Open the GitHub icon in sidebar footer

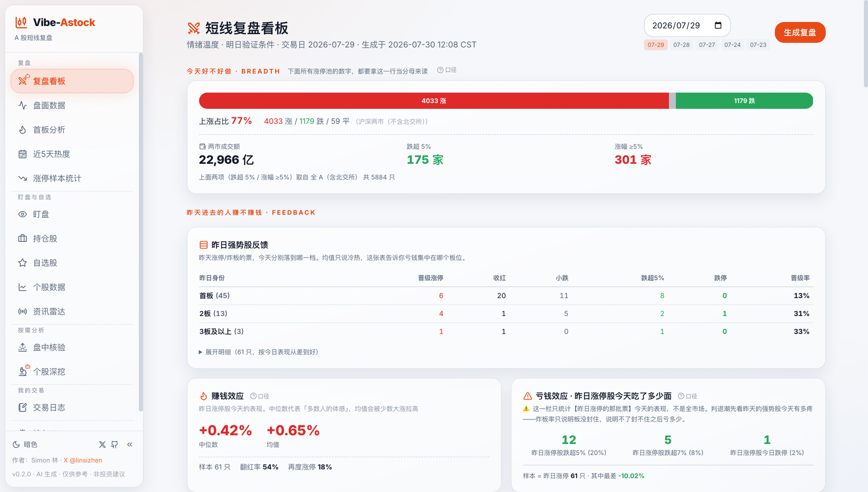tap(115, 445)
